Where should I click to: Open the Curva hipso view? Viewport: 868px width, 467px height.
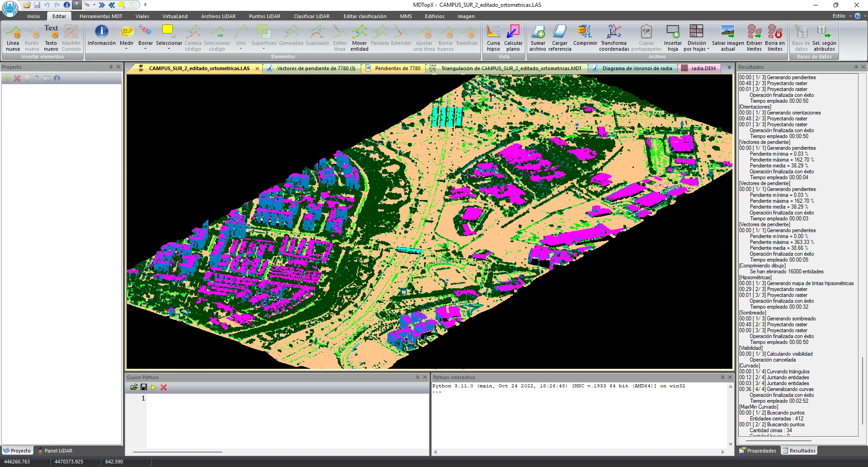point(493,38)
